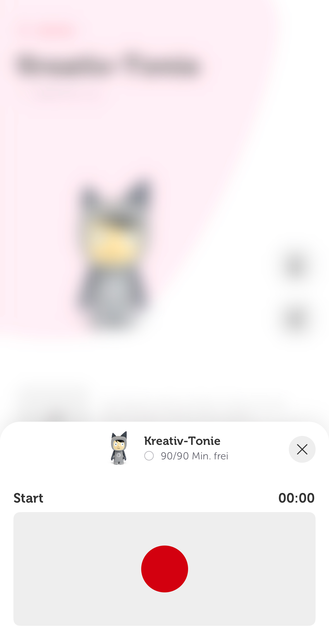Select the circle beside 90/90 Min. frei
Image resolution: width=329 pixels, height=644 pixels.
pos(149,456)
